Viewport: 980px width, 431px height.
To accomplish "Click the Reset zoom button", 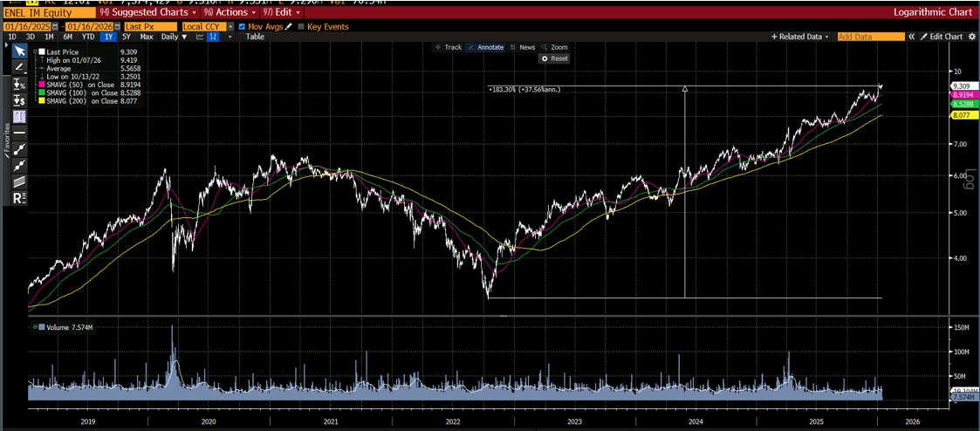I will tap(554, 58).
